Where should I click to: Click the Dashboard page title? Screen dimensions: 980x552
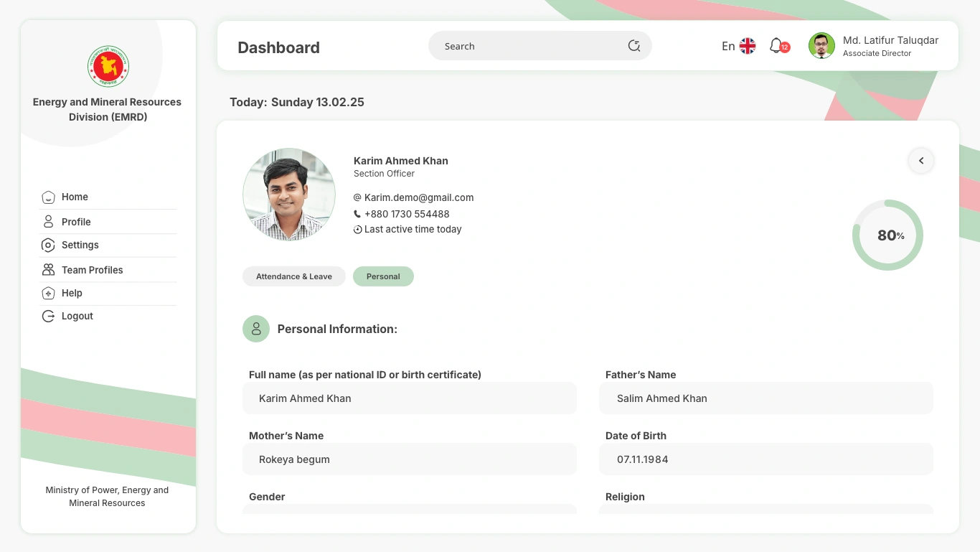point(278,47)
